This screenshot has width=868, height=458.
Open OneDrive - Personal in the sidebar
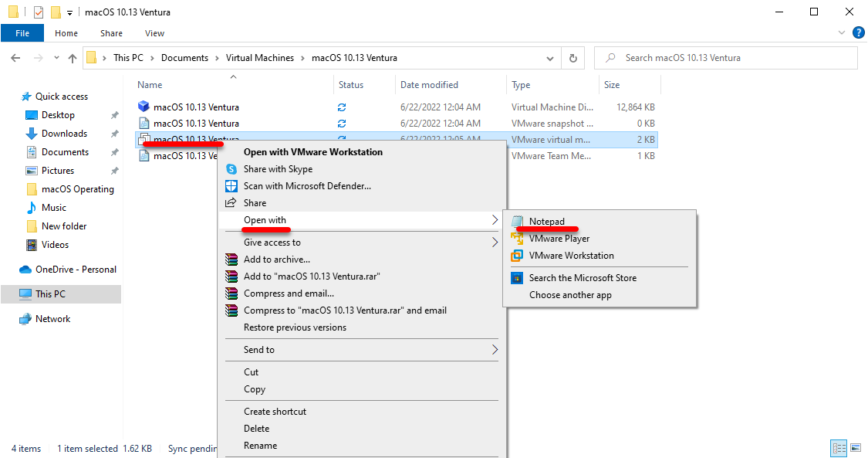point(72,269)
